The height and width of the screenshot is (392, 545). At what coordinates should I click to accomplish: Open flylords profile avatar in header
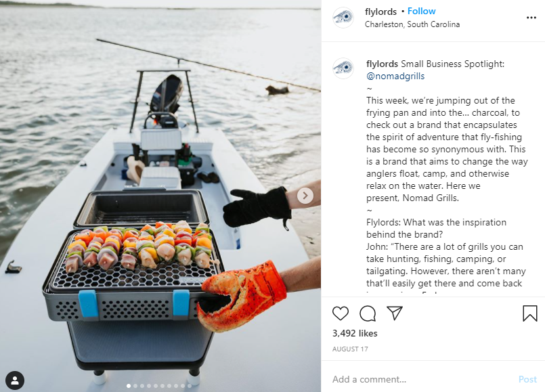tap(343, 18)
